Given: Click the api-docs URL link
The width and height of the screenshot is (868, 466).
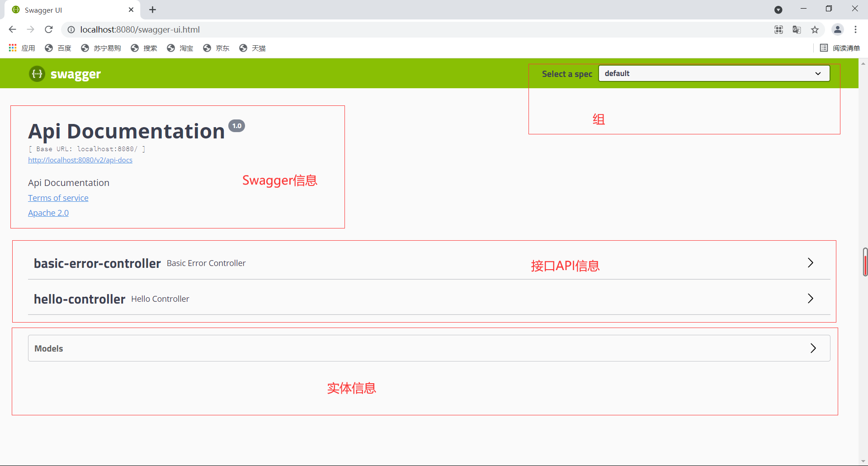Looking at the screenshot, I should 80,160.
